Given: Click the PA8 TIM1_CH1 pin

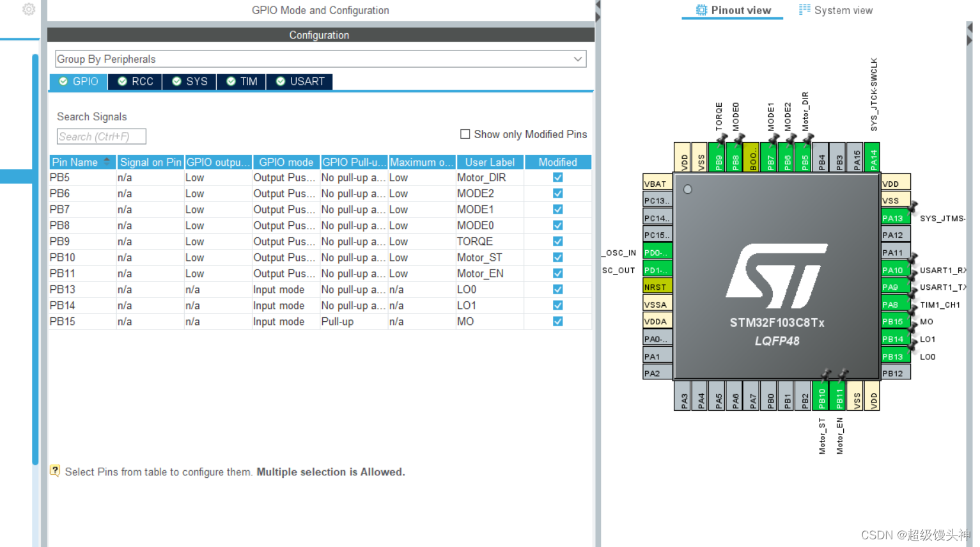Looking at the screenshot, I should coord(896,305).
